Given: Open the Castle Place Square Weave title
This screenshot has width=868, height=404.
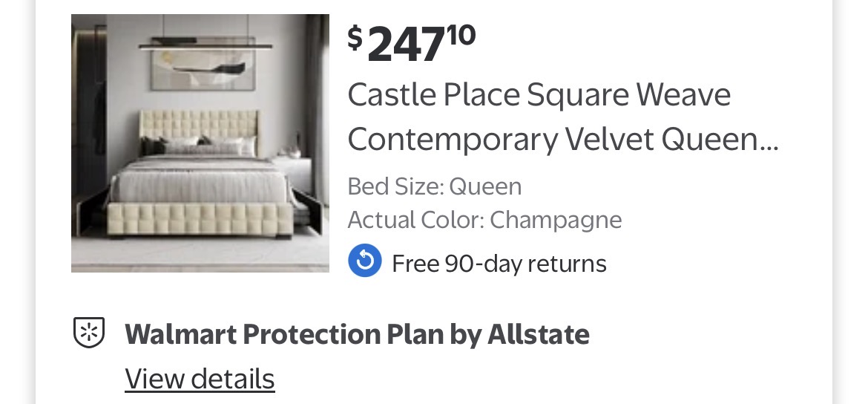Looking at the screenshot, I should click(x=539, y=95).
